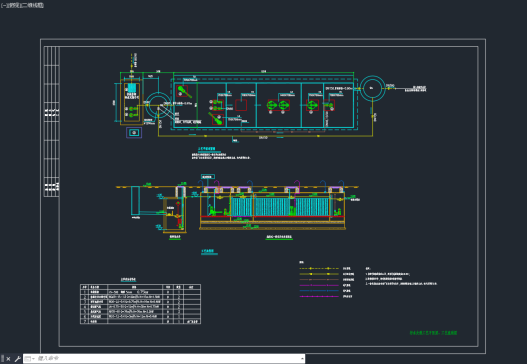Expand command history with the up arrow

(x=302, y=359)
